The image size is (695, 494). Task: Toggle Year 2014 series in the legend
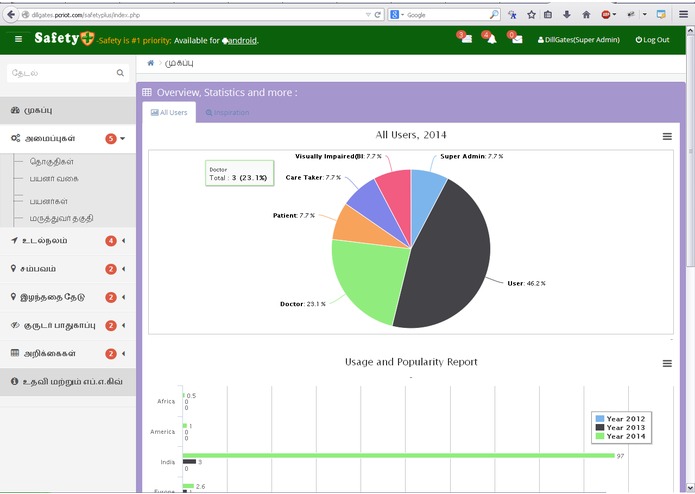click(621, 436)
